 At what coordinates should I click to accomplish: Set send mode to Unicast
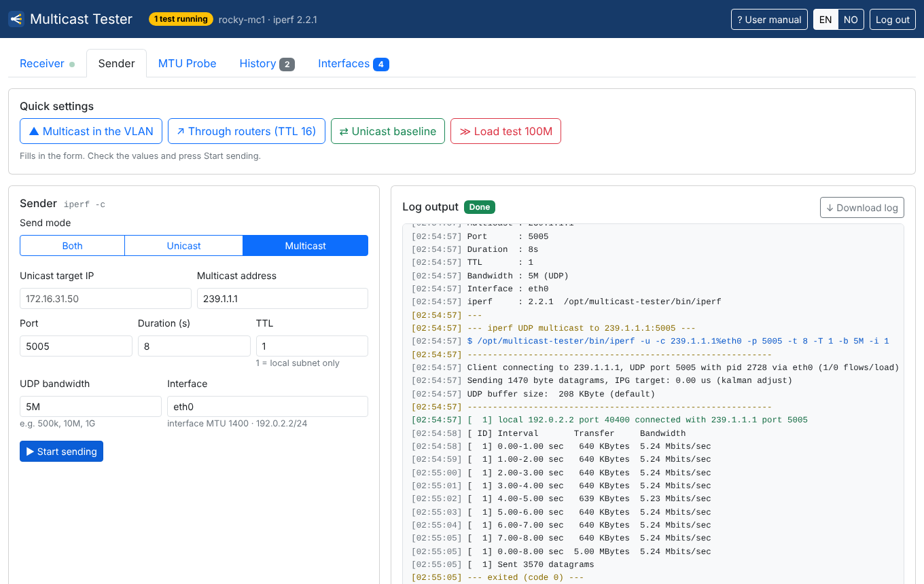click(x=184, y=246)
